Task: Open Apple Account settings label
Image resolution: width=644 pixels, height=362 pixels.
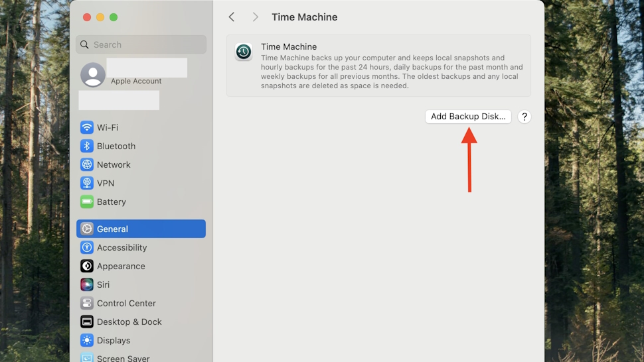Action: point(136,81)
